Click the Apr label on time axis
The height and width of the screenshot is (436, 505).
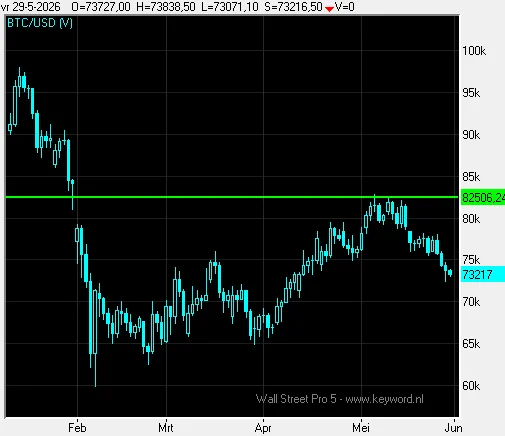(263, 428)
